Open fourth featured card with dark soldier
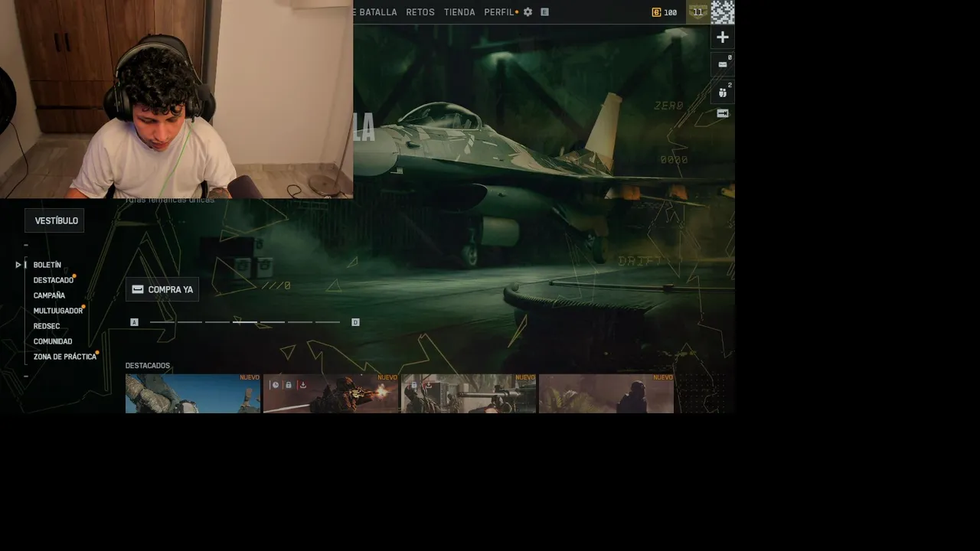Image resolution: width=980 pixels, height=551 pixels. [x=606, y=393]
